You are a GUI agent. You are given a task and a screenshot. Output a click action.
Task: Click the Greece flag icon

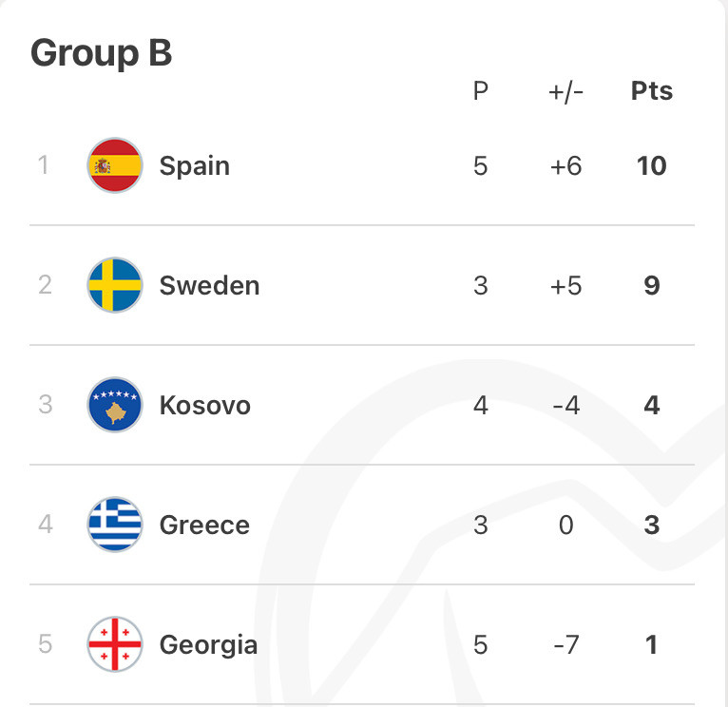pos(115,525)
